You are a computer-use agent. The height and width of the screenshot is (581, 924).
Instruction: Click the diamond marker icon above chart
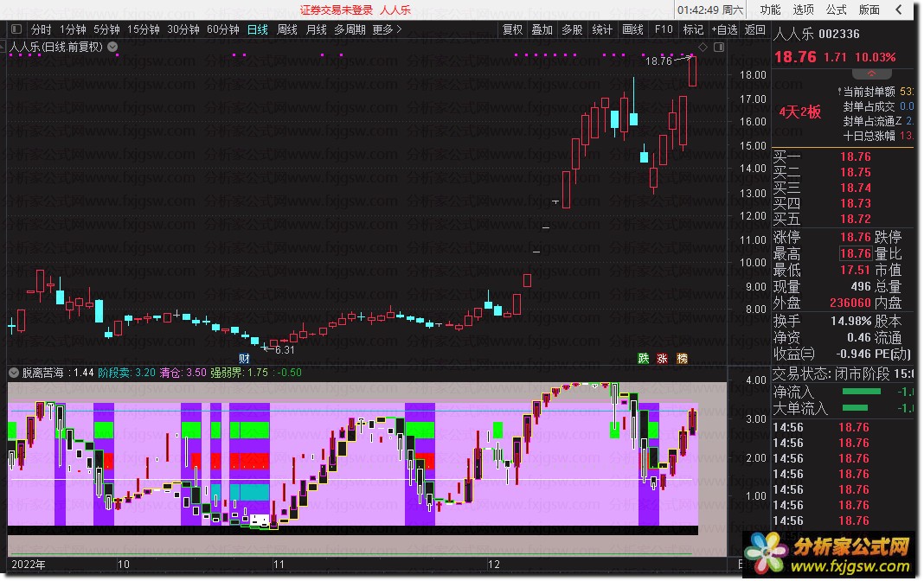pyautogui.click(x=703, y=47)
